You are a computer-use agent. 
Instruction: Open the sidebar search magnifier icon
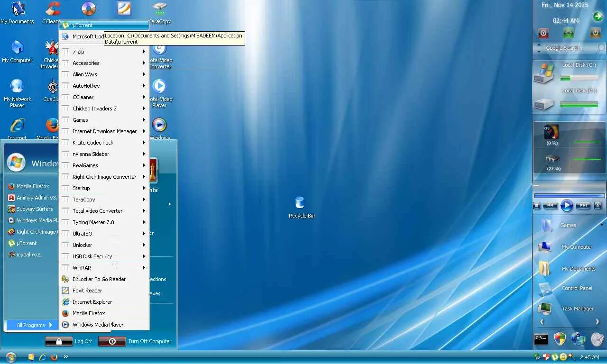click(601, 48)
